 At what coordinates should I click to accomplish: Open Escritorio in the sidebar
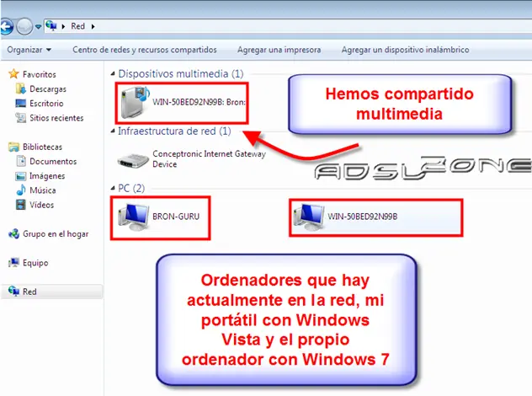pyautogui.click(x=46, y=104)
